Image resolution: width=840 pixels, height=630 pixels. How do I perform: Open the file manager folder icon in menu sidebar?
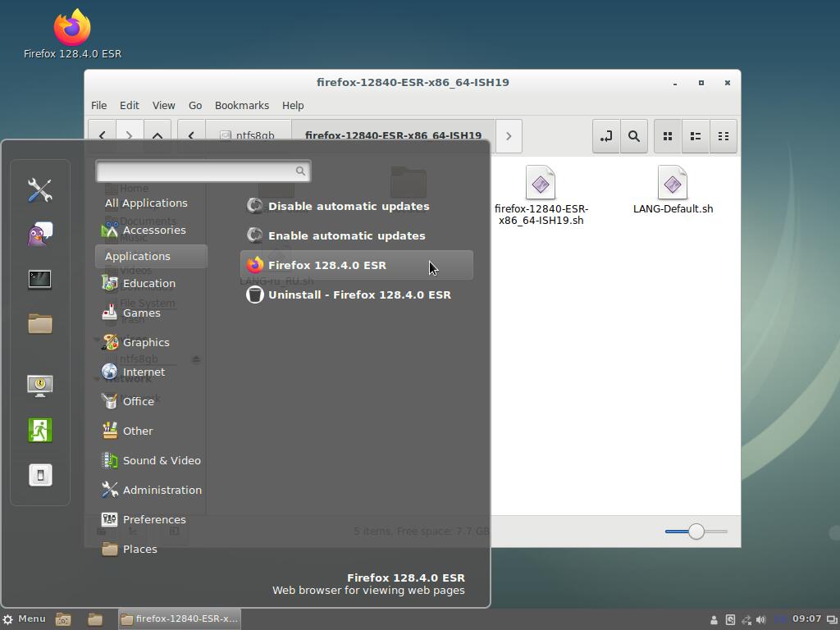(40, 323)
